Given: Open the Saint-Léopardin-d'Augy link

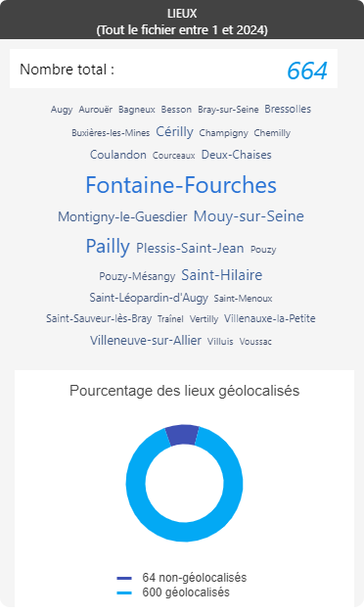Looking at the screenshot, I should pos(149,298).
